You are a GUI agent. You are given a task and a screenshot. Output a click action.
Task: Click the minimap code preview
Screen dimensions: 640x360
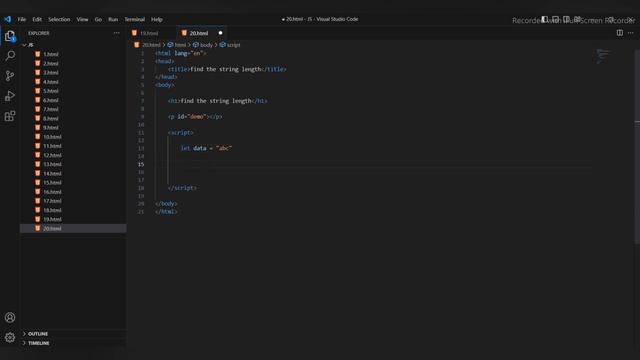coord(602,56)
